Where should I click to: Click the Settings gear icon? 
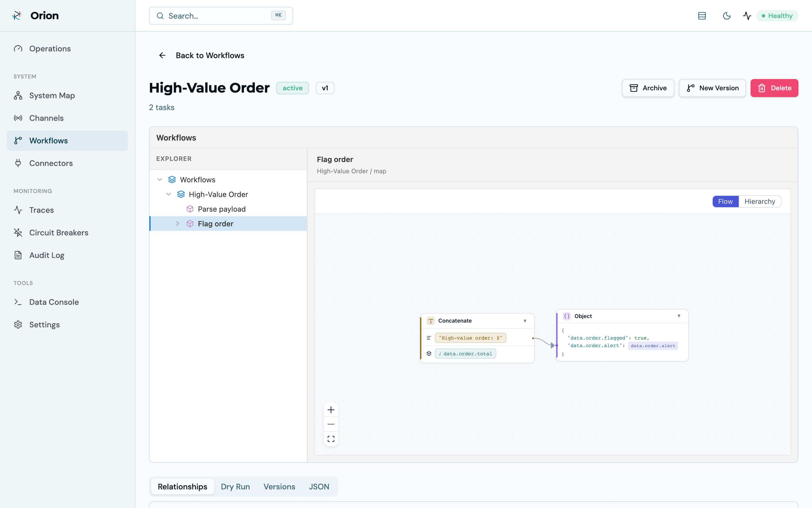coord(18,325)
